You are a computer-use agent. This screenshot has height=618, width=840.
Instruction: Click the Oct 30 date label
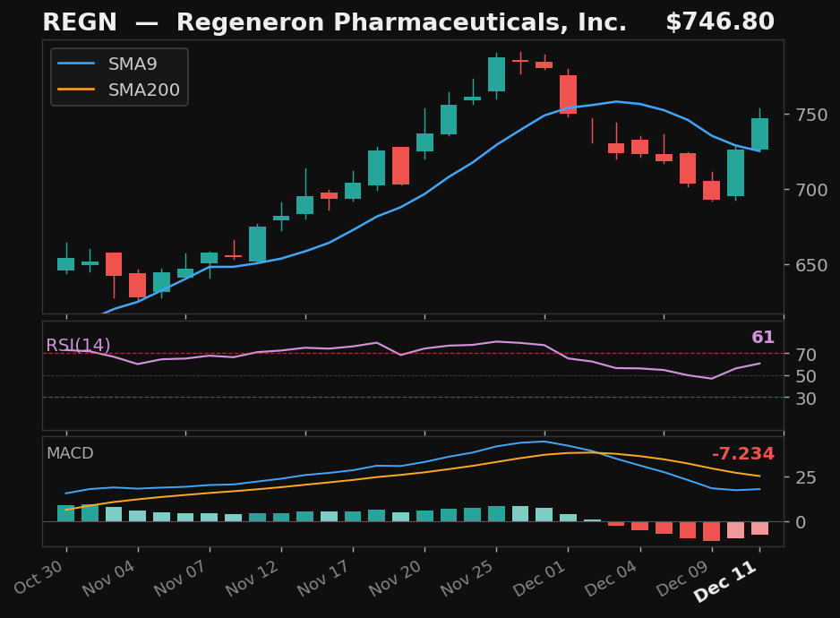[39, 578]
